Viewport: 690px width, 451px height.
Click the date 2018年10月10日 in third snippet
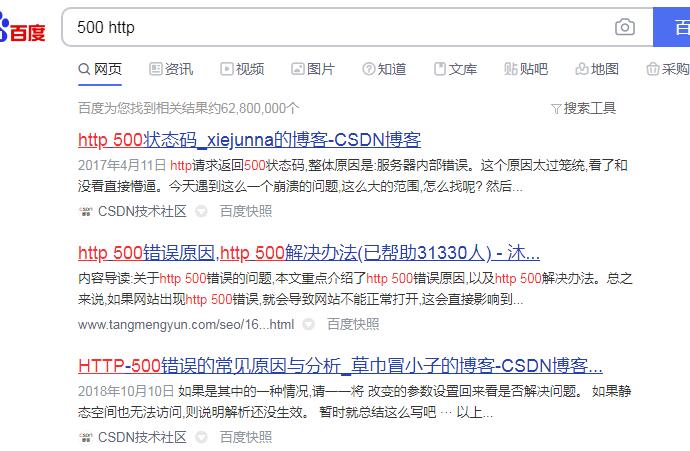[x=126, y=392]
